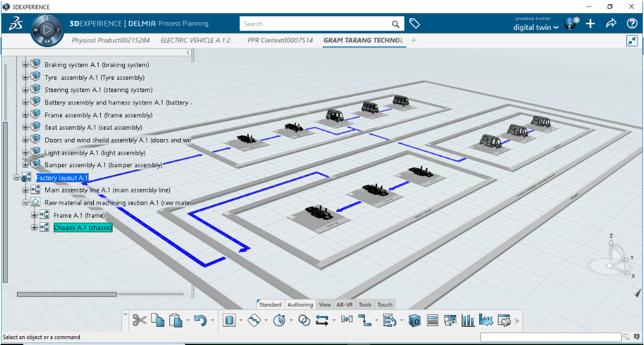Click the blue factory silhouette icon
644x345 pixels.
point(486,320)
